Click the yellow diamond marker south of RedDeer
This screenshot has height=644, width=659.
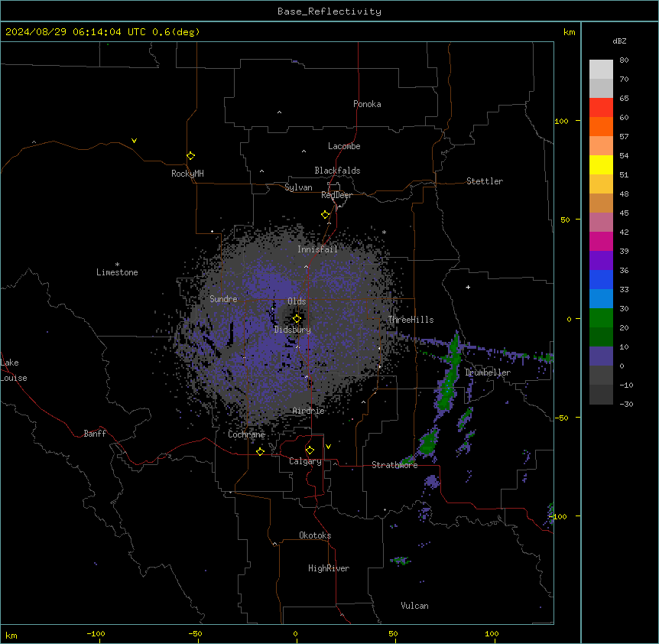pyautogui.click(x=325, y=215)
